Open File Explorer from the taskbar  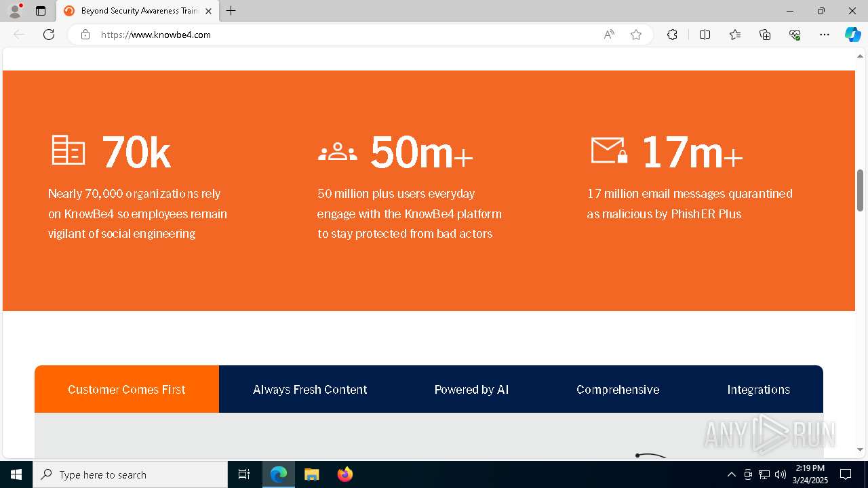tap(311, 474)
